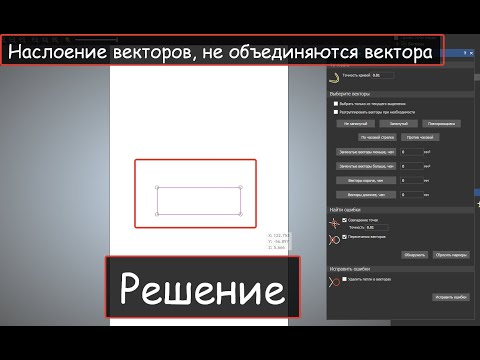
Task: Focus the vectors longer-than value field
Action: tap(412, 195)
